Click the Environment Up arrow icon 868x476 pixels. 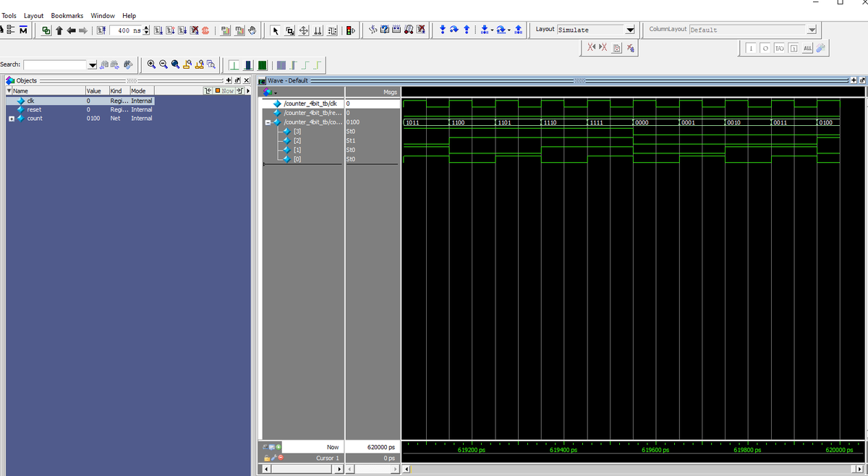(59, 30)
